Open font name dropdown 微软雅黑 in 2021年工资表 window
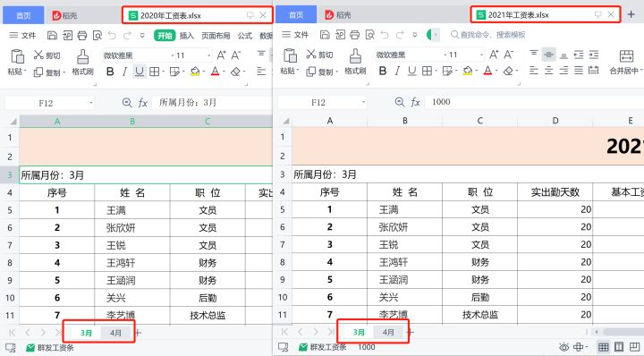This screenshot has height=356, width=644. tap(445, 55)
